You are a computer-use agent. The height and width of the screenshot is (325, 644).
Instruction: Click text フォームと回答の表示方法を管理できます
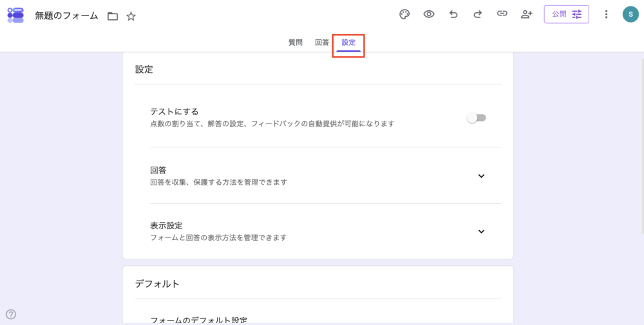click(x=218, y=237)
